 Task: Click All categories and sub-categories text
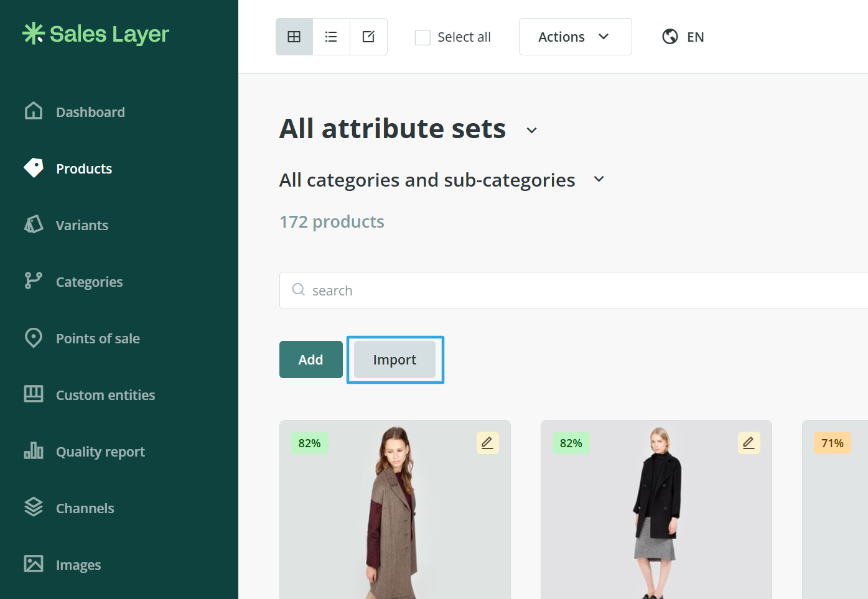pyautogui.click(x=427, y=180)
